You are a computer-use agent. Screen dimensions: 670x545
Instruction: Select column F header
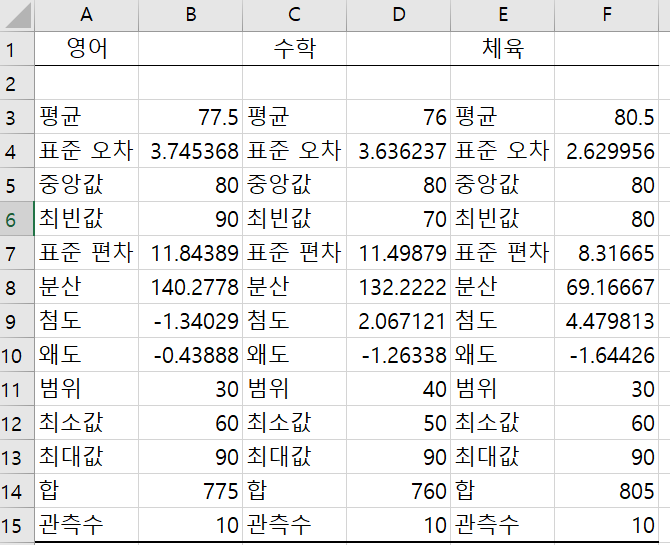(x=606, y=15)
